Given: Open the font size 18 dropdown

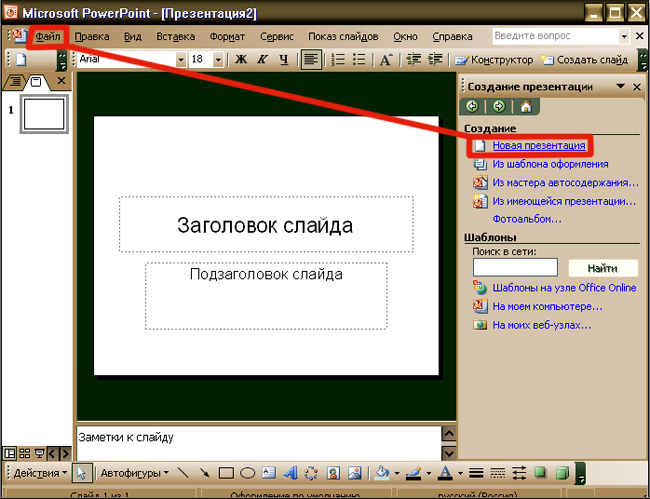Looking at the screenshot, I should (x=218, y=60).
